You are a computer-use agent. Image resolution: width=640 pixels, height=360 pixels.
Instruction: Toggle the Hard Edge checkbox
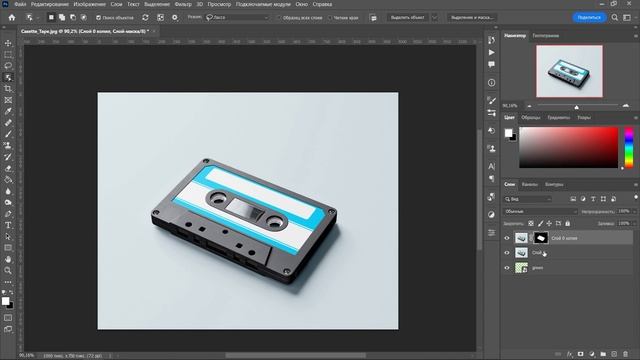pyautogui.click(x=330, y=18)
